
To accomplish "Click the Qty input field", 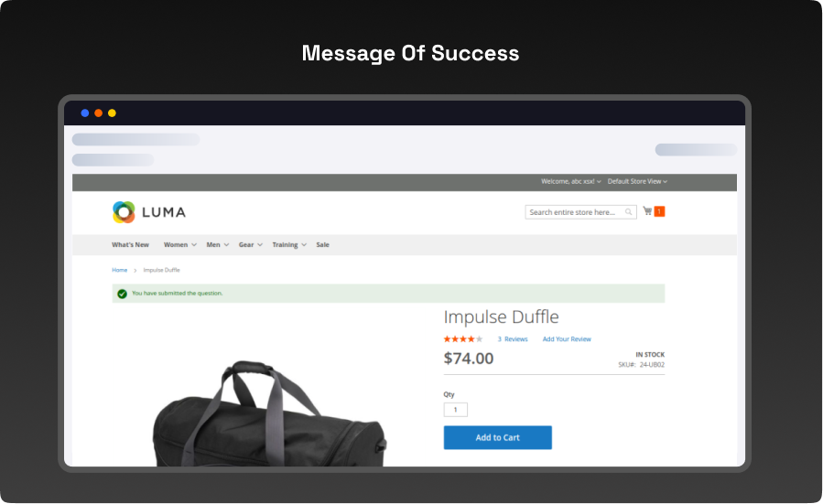I will [x=456, y=410].
